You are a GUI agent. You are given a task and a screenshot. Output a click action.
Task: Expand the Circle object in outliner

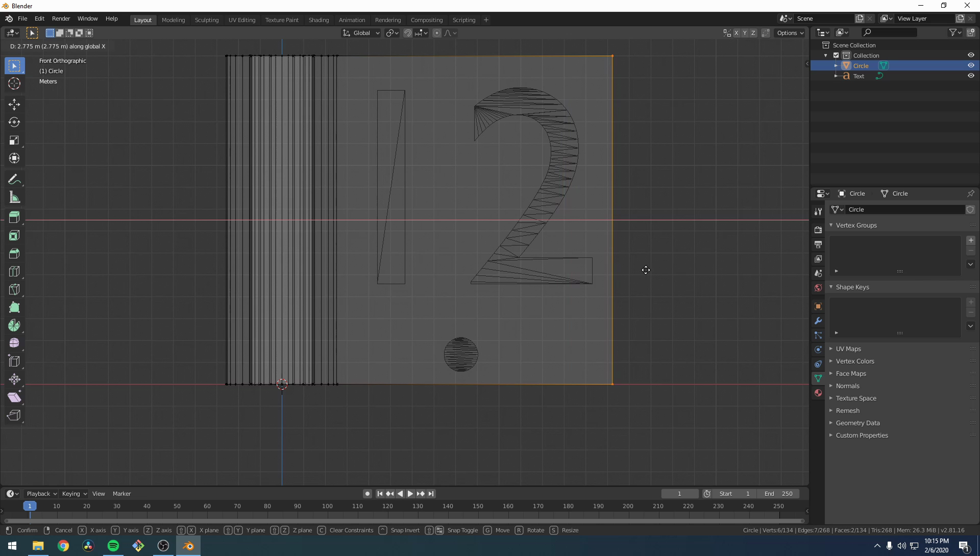point(836,65)
